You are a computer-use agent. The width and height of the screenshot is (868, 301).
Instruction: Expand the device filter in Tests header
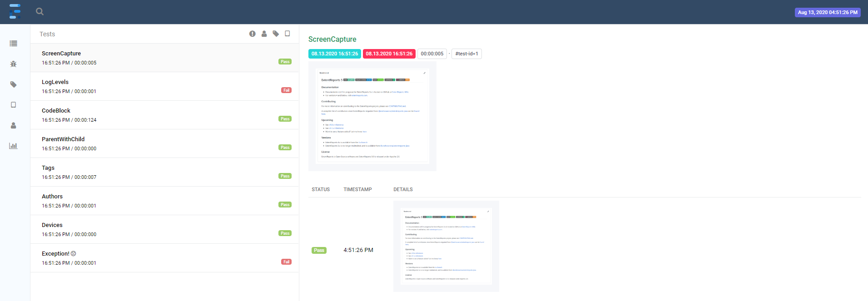pos(288,34)
